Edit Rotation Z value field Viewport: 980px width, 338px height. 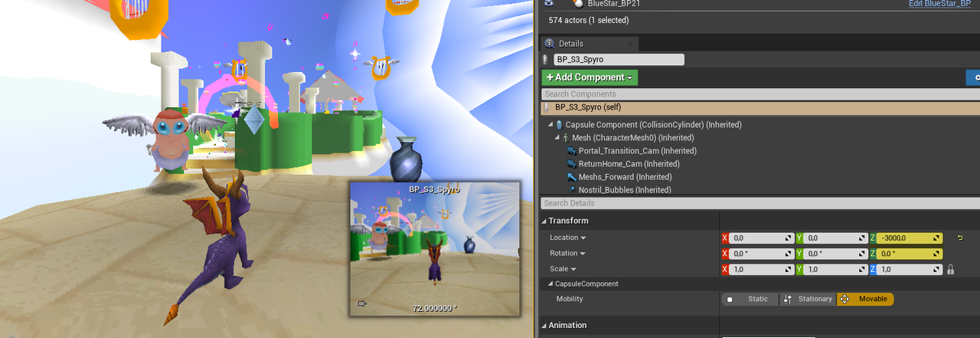click(910, 254)
